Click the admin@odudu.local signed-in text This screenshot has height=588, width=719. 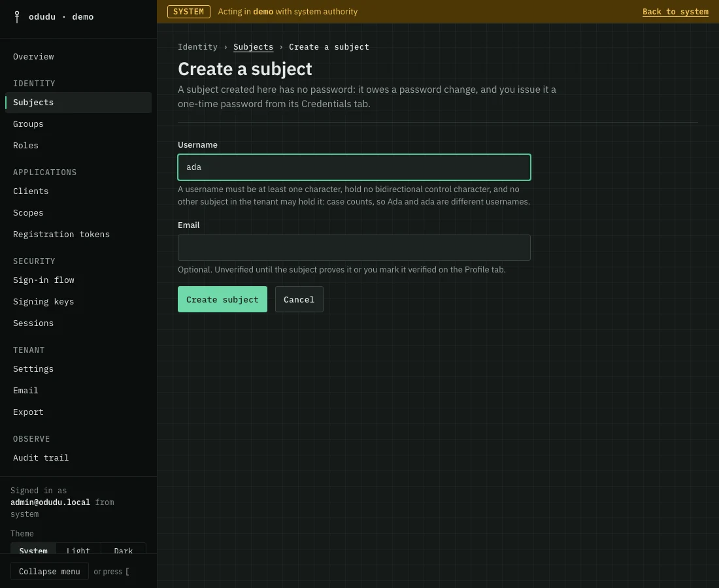50,502
